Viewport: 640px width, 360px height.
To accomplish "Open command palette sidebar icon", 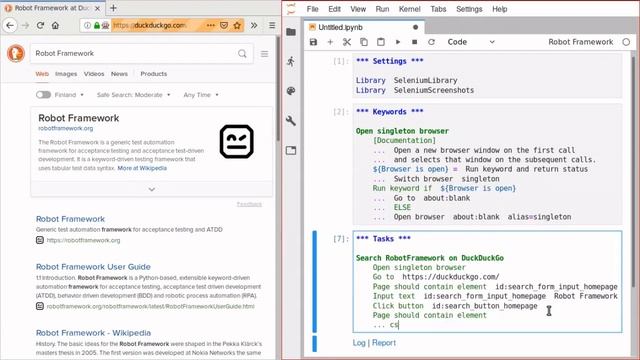I will point(291,91).
